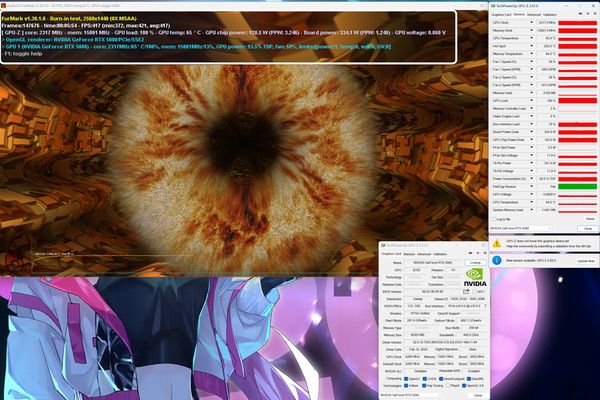Screen dimensions: 600x400
Task: Click the Name field showing NVIDIA GeForce RTX 5080
Action: tap(433, 263)
